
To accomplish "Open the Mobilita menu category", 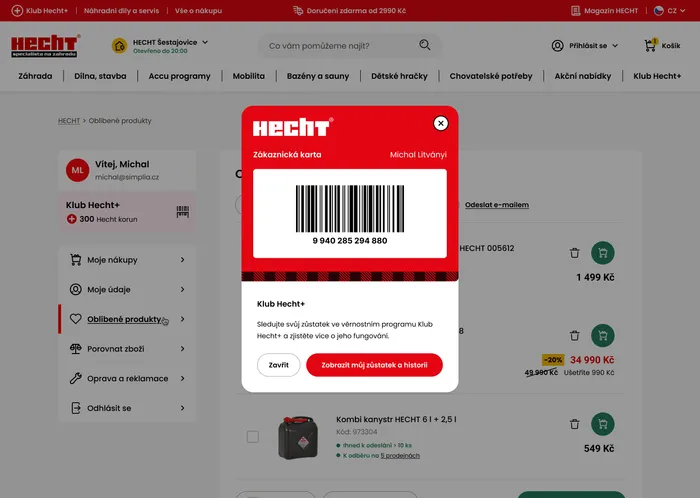I will tap(249, 76).
